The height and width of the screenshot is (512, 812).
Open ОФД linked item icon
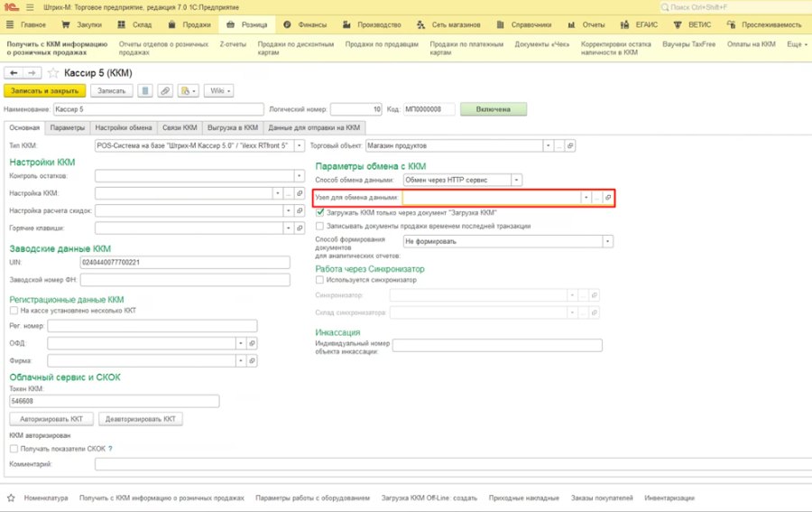[x=252, y=343]
